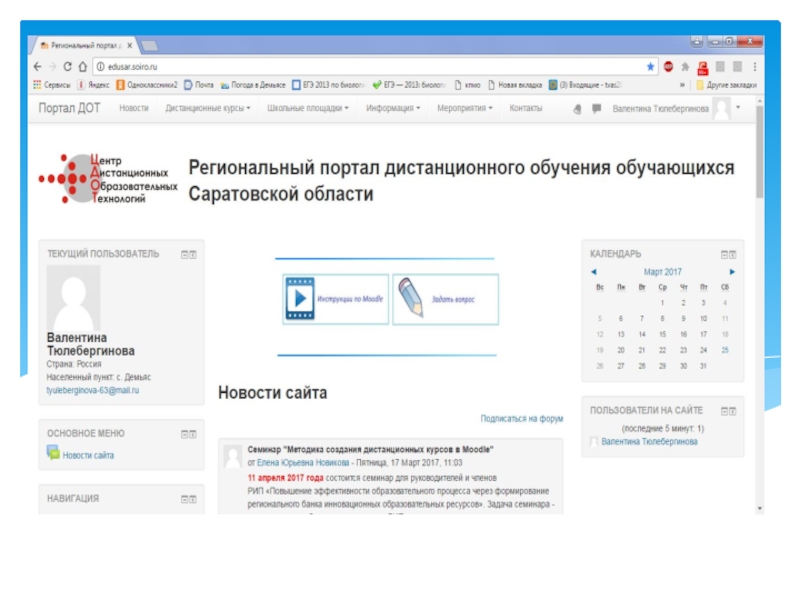800x600 pixels.
Task: Click the profile picture in Текущий пользователь block
Action: click(x=73, y=298)
